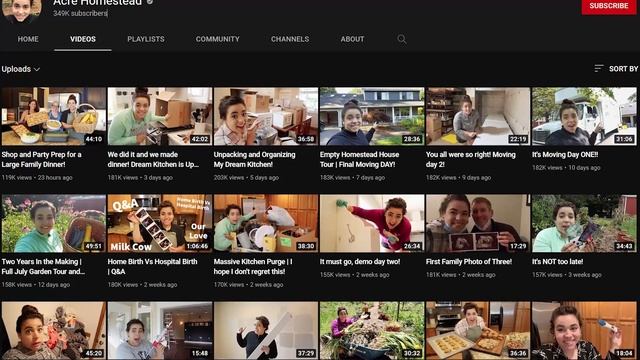640x360 pixels.
Task: Open 'Two Years in the Making' video title
Action: [x=43, y=267]
